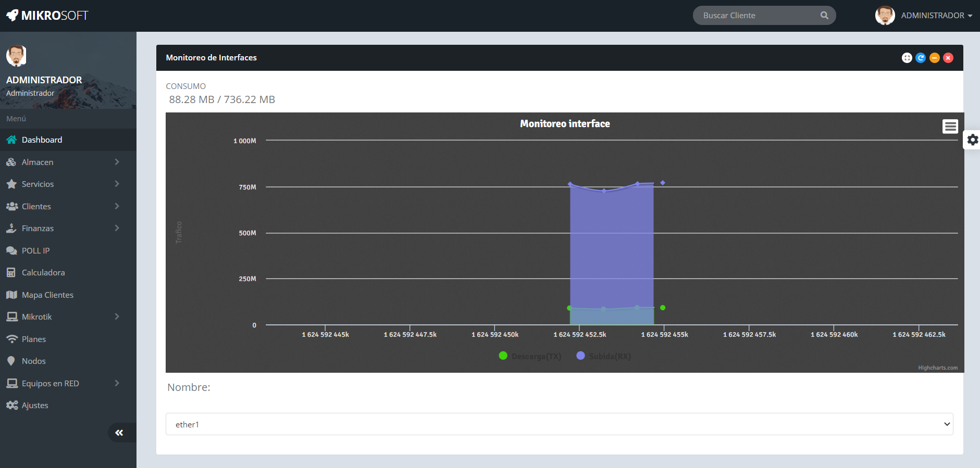Click the sidebar profile avatar
The image size is (980, 468).
[x=16, y=56]
